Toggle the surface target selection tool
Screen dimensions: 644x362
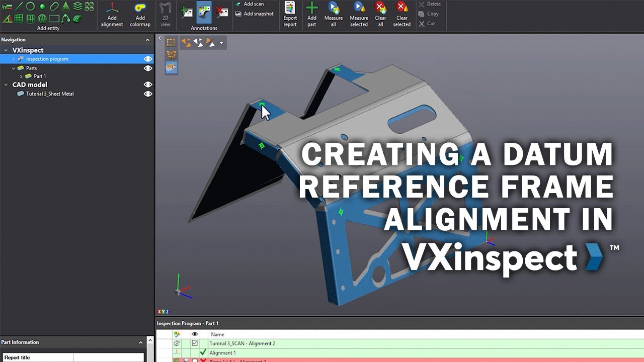[x=171, y=67]
